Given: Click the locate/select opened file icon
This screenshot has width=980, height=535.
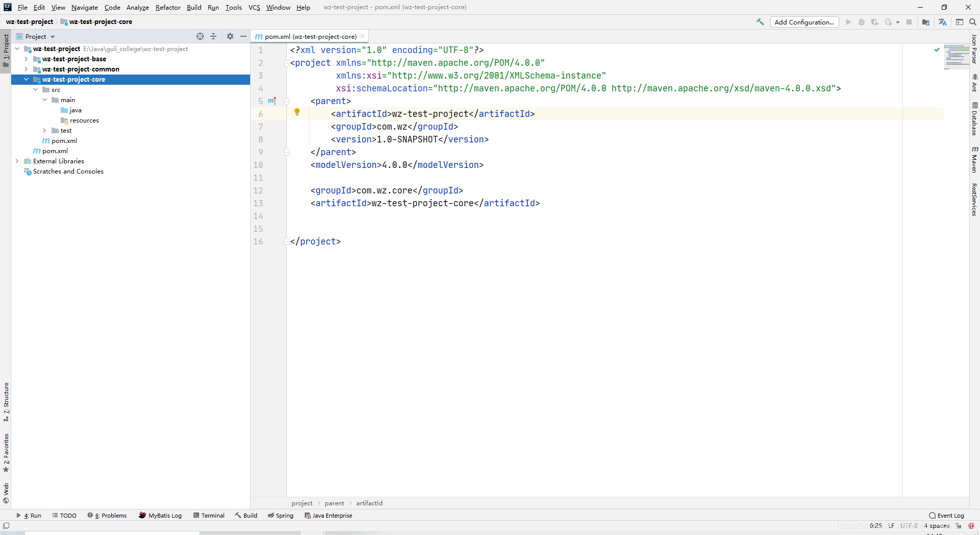Looking at the screenshot, I should [x=200, y=36].
